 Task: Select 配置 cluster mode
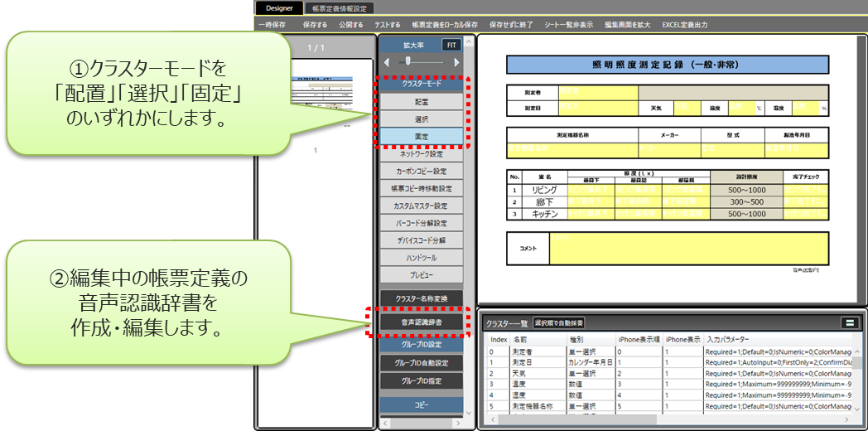point(422,102)
